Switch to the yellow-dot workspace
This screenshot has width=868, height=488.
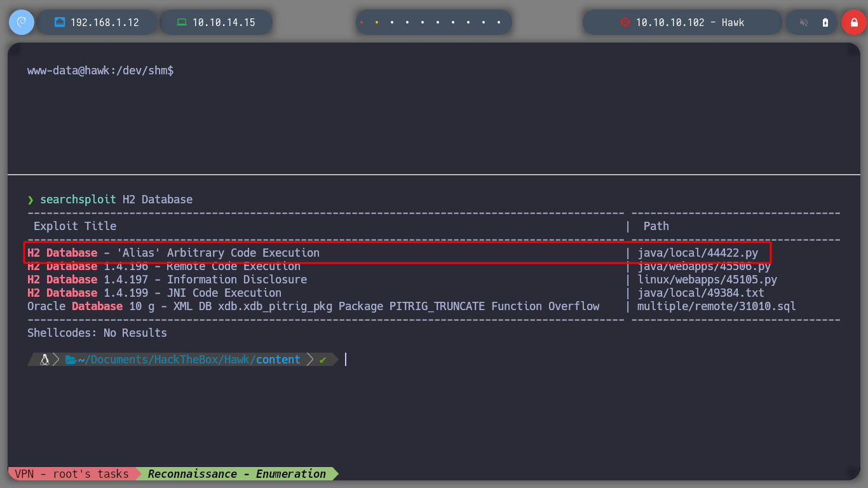(x=377, y=22)
